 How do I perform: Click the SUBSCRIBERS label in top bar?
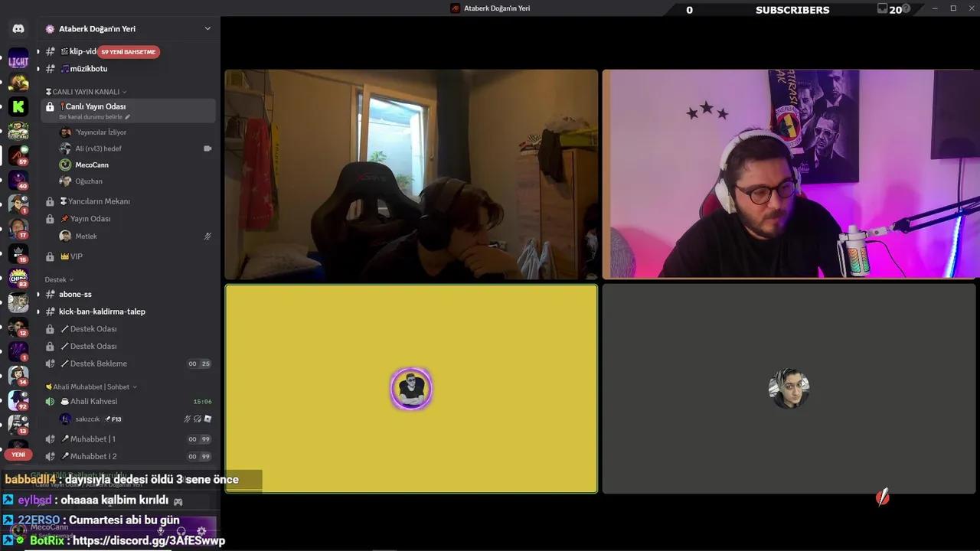[x=792, y=10]
